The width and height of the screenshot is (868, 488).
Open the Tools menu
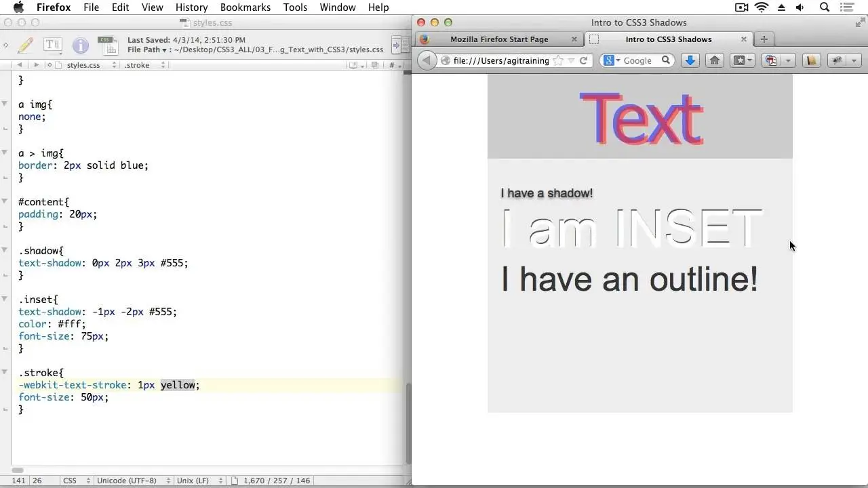tap(295, 7)
